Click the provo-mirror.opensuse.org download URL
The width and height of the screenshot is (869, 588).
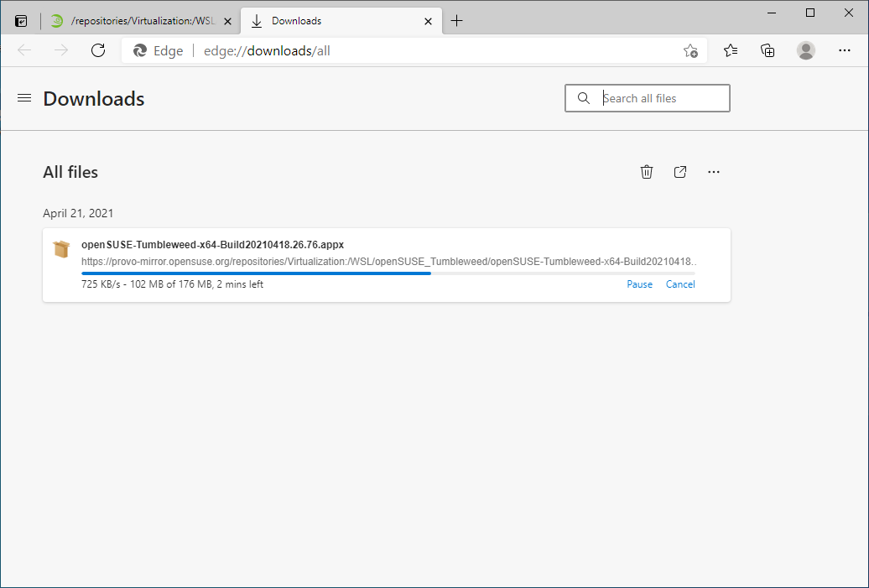pyautogui.click(x=389, y=262)
